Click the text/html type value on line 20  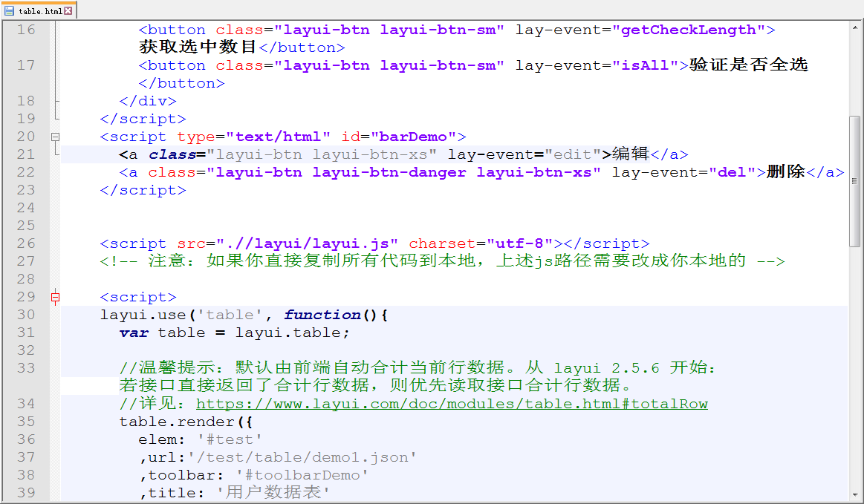pyautogui.click(x=278, y=137)
